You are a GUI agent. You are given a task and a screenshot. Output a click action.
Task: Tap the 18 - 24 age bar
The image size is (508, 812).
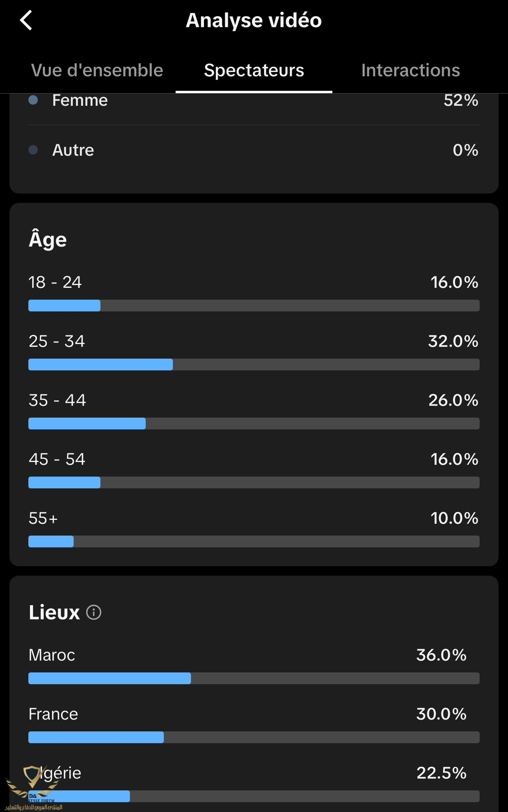[254, 306]
